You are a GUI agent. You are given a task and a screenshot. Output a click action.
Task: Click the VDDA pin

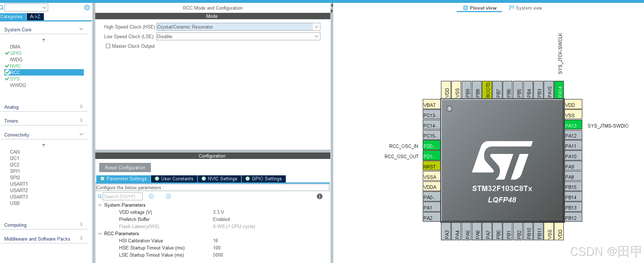(431, 187)
